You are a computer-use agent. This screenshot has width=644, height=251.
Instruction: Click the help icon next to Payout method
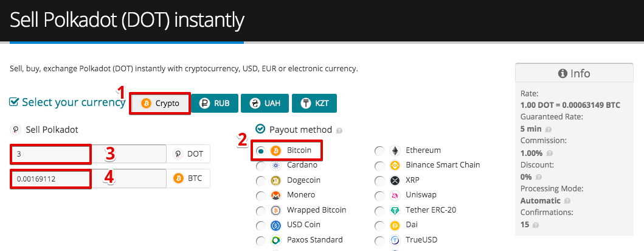[339, 131]
